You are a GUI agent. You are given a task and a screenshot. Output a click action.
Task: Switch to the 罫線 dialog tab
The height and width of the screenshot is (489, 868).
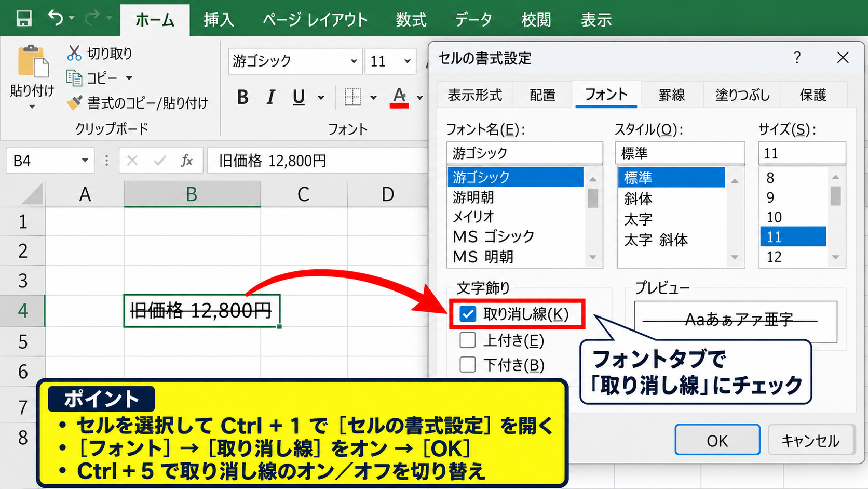coord(672,95)
